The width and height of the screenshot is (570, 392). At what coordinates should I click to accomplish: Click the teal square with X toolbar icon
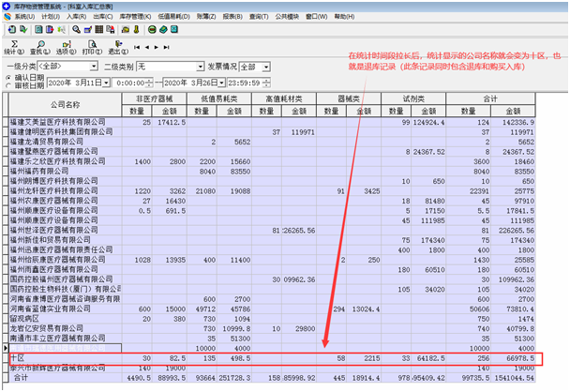(174, 29)
